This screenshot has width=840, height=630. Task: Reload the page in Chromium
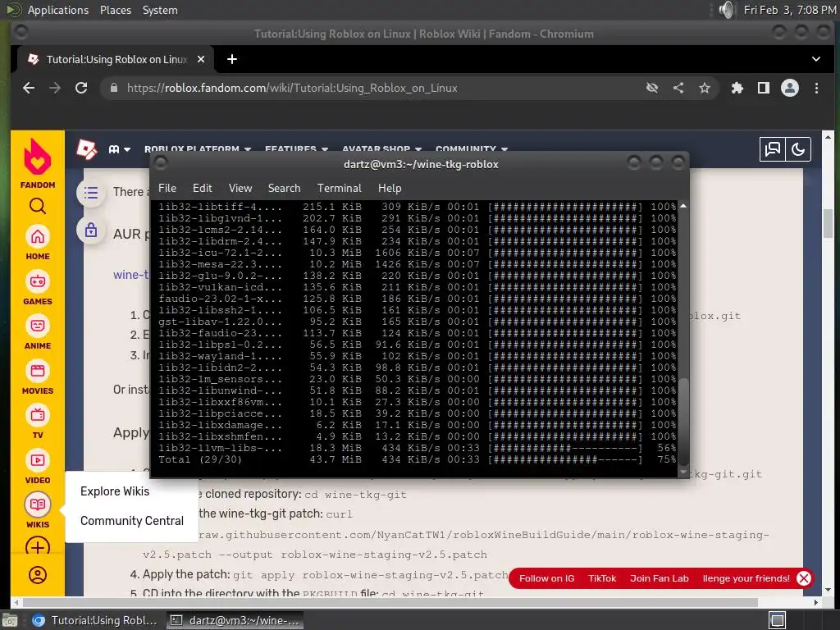pyautogui.click(x=81, y=88)
